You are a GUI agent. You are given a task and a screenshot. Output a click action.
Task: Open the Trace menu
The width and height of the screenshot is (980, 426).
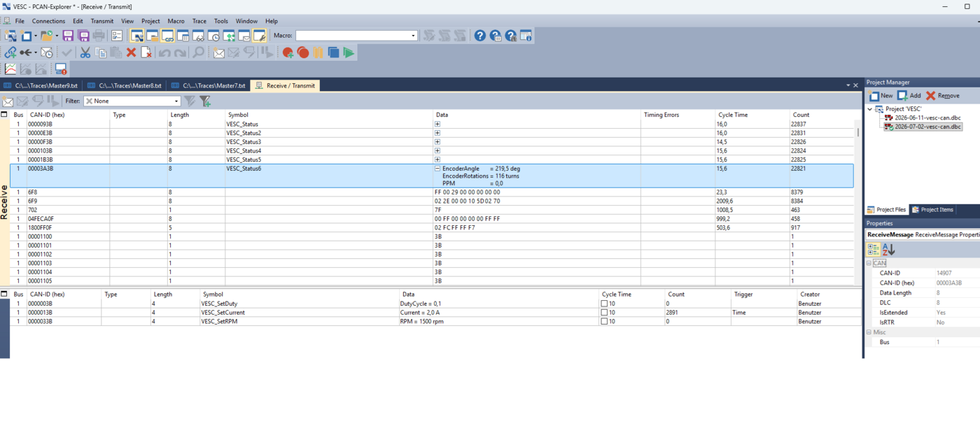[x=199, y=21]
